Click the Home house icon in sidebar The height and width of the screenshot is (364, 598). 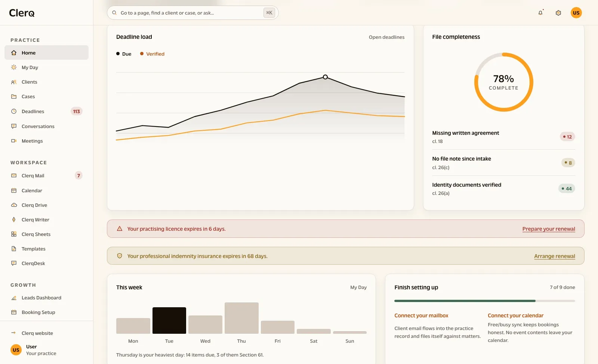click(x=14, y=53)
